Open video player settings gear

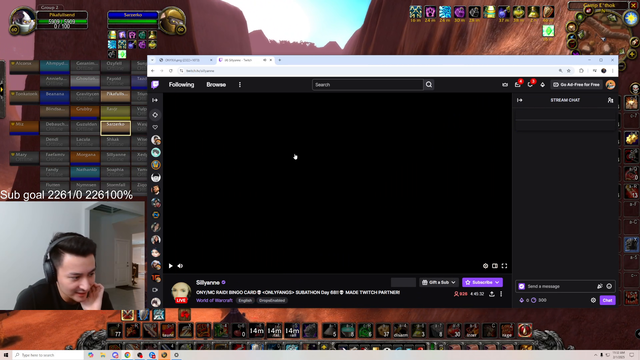tap(485, 266)
